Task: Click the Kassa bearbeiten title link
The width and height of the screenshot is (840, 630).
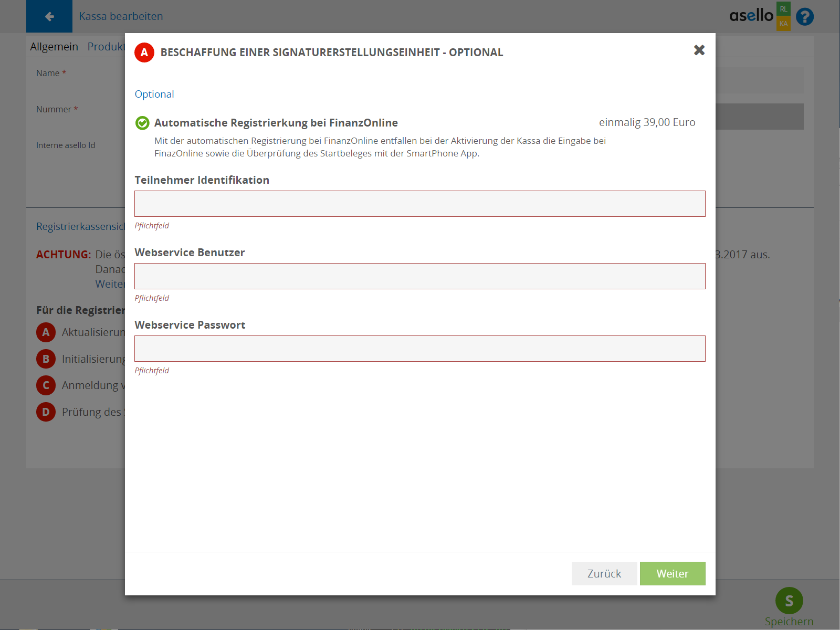Action: [121, 16]
